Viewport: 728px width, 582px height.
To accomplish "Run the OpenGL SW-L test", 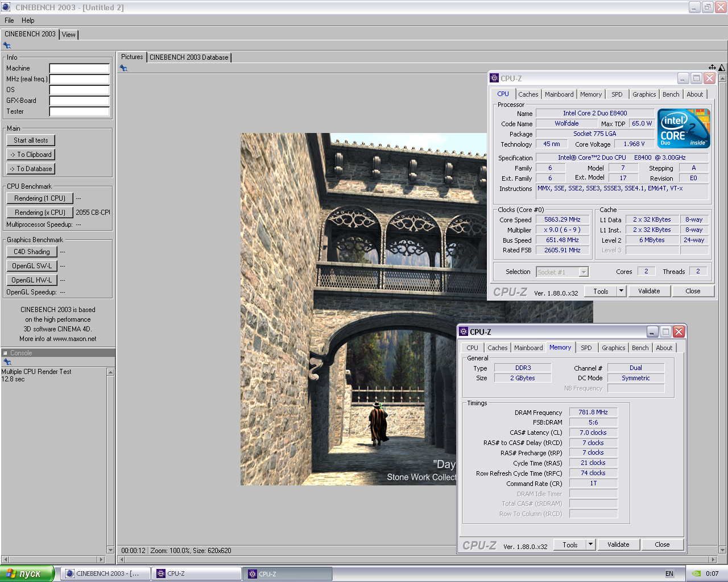I will [x=32, y=266].
